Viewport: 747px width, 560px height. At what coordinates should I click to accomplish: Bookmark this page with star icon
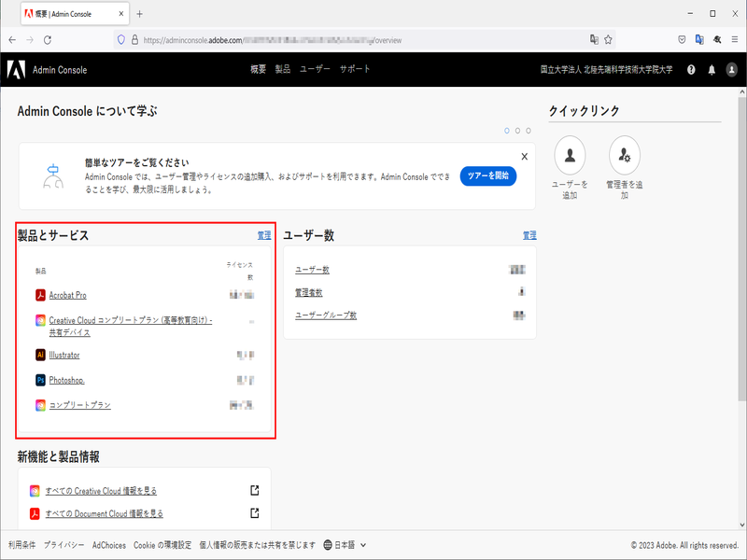(x=608, y=40)
